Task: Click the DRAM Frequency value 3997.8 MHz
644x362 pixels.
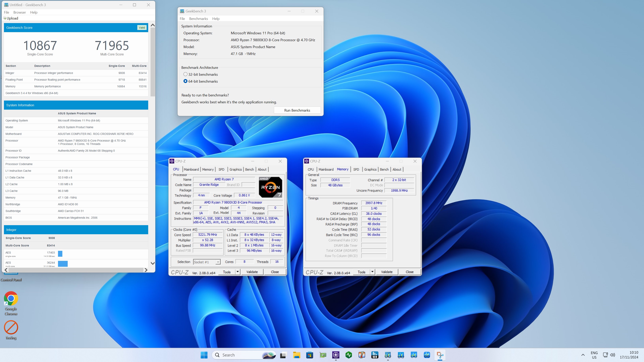Action: (x=374, y=203)
